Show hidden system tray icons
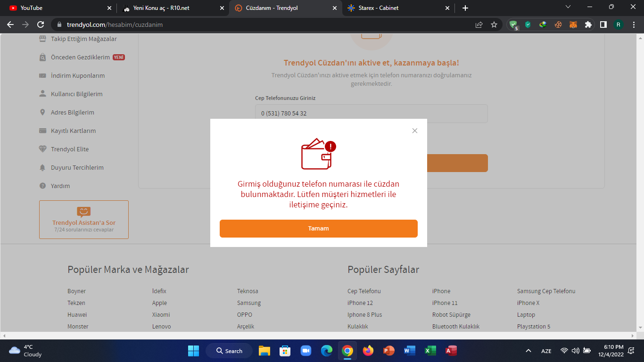This screenshot has height=362, width=644. (528, 351)
